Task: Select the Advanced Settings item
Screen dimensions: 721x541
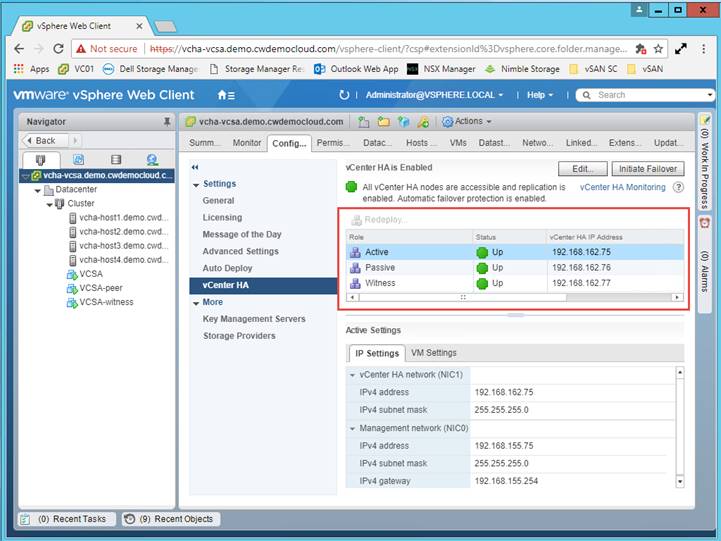Action: point(240,251)
